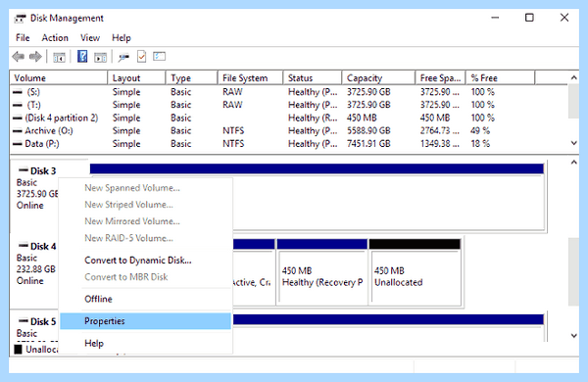Click the Disk 5 label panel
Screen dimensions: 588x382
tap(35, 327)
